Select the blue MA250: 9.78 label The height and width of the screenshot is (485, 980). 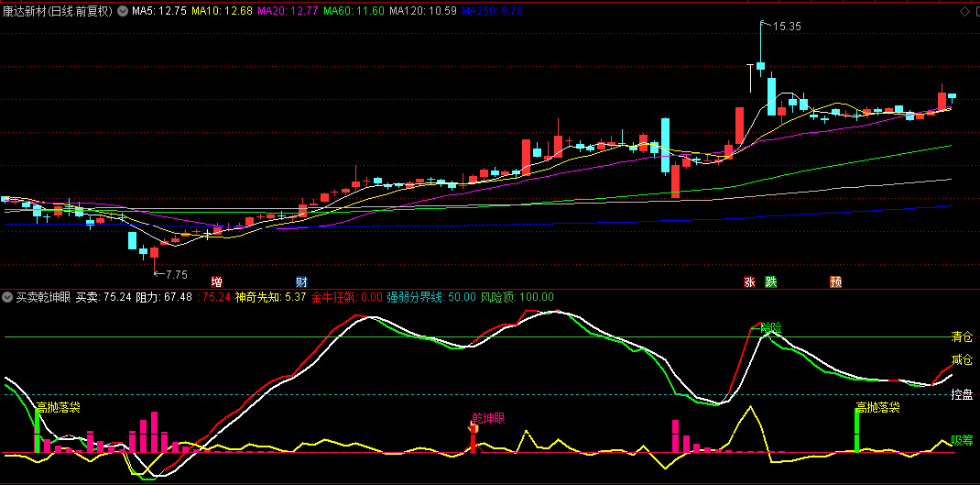(492, 11)
